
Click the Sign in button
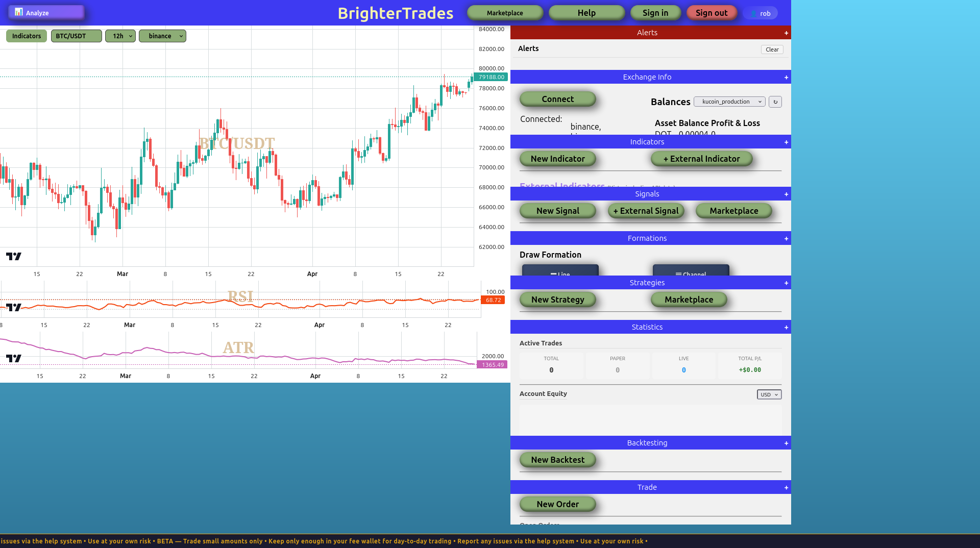(655, 13)
